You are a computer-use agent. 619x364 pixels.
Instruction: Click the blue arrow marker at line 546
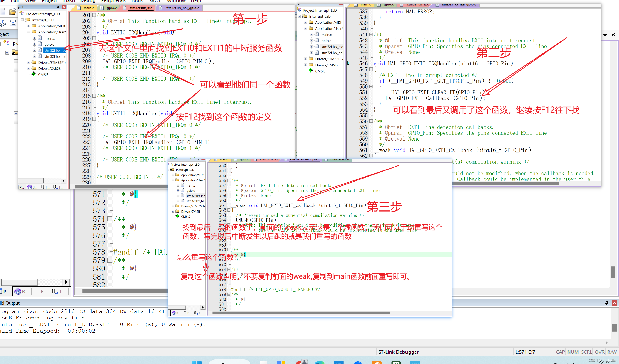348,63
